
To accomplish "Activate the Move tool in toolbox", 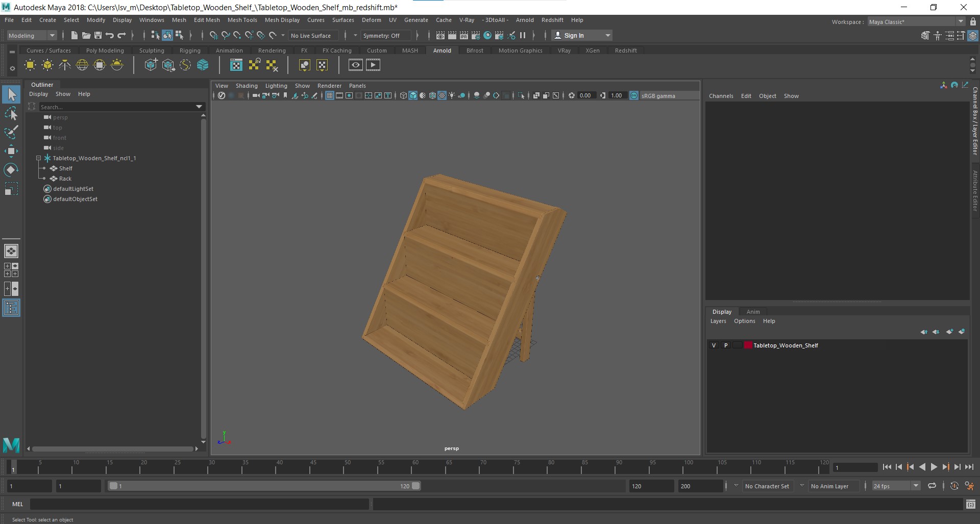I will tap(11, 151).
